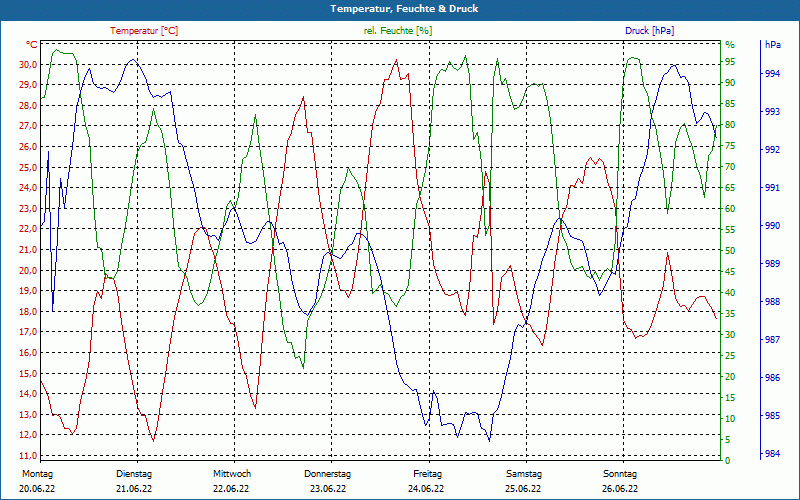The height and width of the screenshot is (500, 800).
Task: Click the green "50" humidity axis value
Action: click(x=730, y=251)
